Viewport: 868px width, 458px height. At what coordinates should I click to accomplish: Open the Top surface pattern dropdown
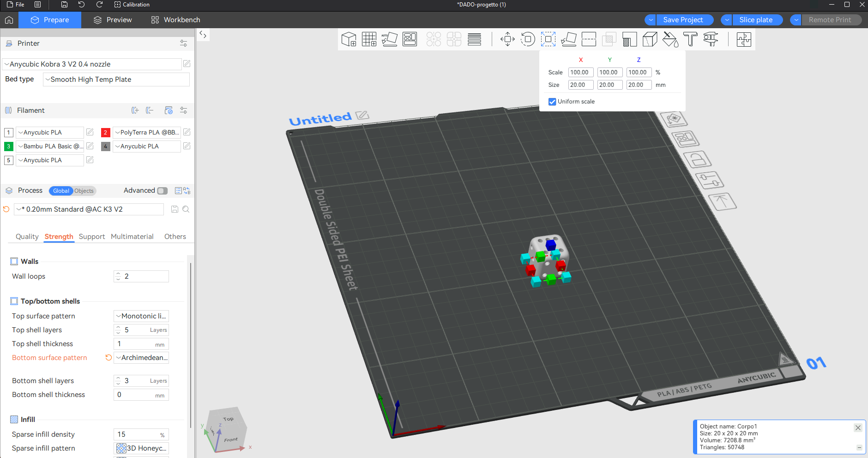pos(141,316)
